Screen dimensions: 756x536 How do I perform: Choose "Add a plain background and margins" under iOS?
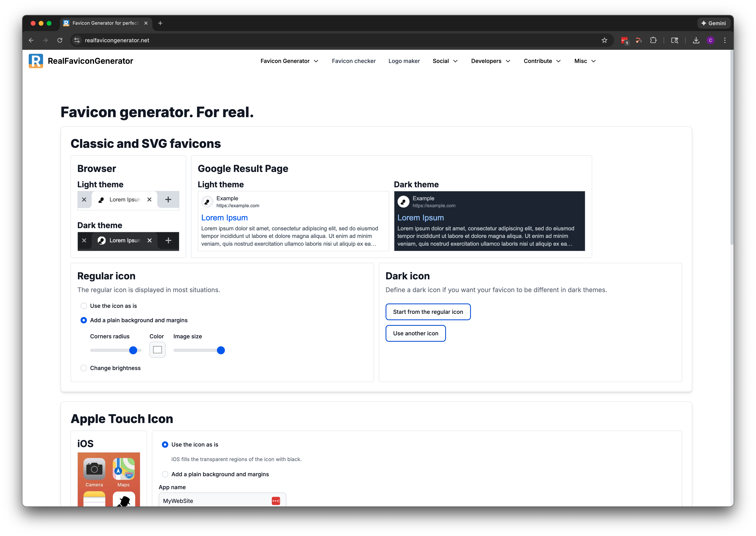(x=165, y=474)
